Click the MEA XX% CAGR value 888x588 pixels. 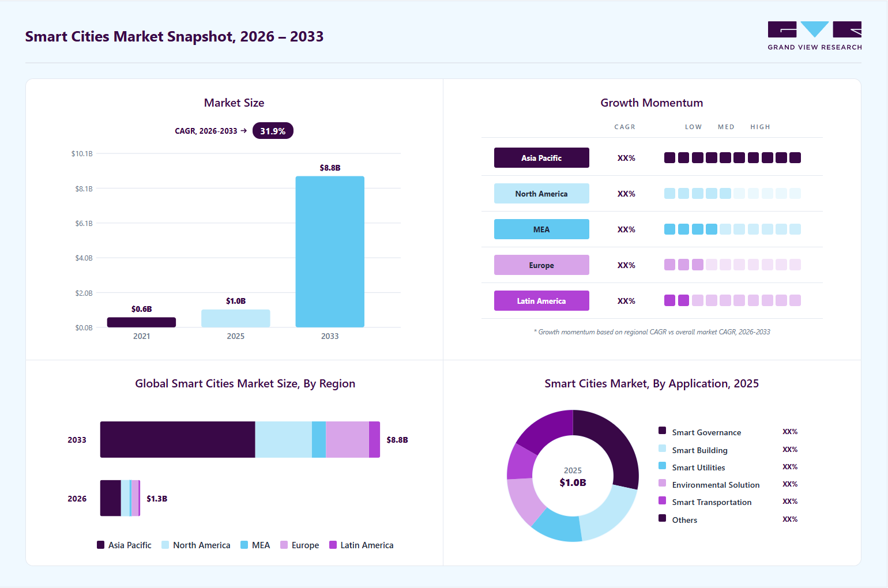point(626,229)
